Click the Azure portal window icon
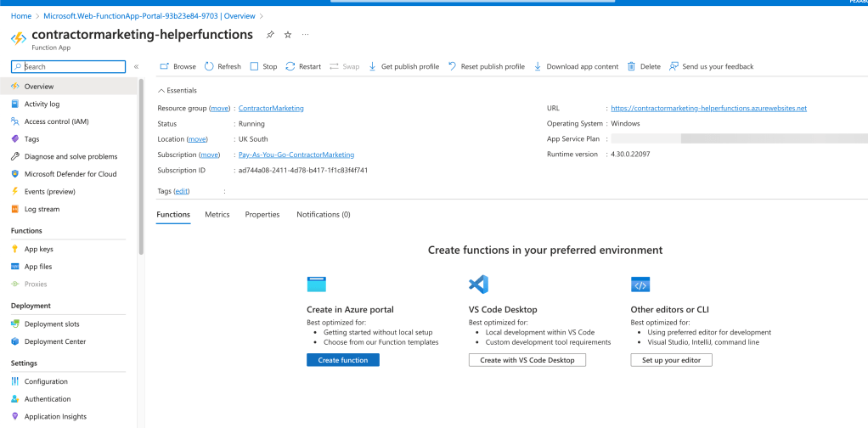This screenshot has height=428, width=868. [x=317, y=284]
